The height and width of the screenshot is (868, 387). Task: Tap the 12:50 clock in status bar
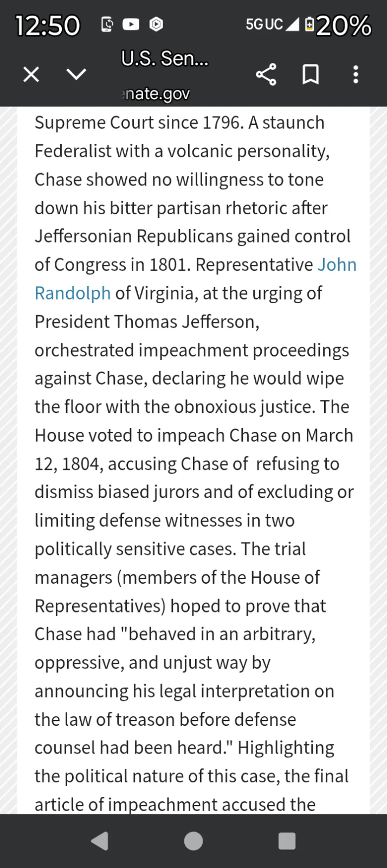click(x=48, y=25)
